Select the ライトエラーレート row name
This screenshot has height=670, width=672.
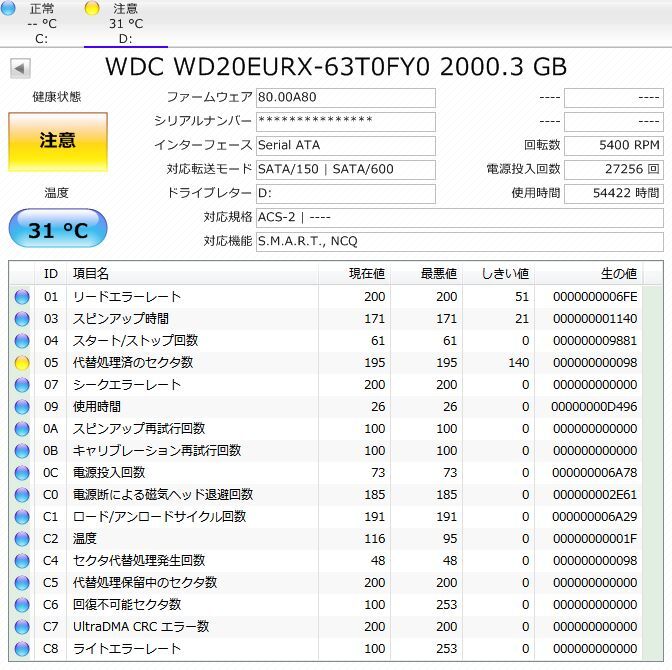[x=127, y=649]
